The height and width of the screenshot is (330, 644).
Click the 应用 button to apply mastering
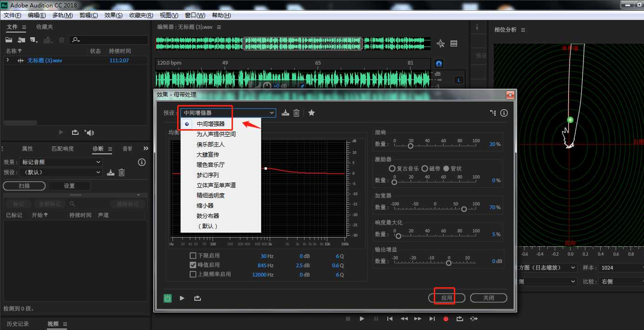pos(447,297)
